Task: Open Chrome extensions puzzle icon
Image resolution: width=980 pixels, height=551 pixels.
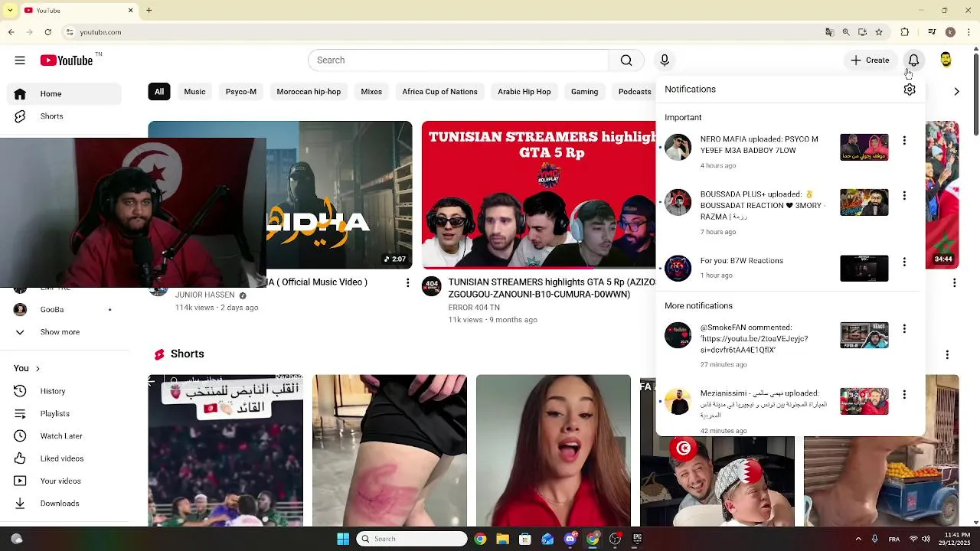Action: point(905,32)
